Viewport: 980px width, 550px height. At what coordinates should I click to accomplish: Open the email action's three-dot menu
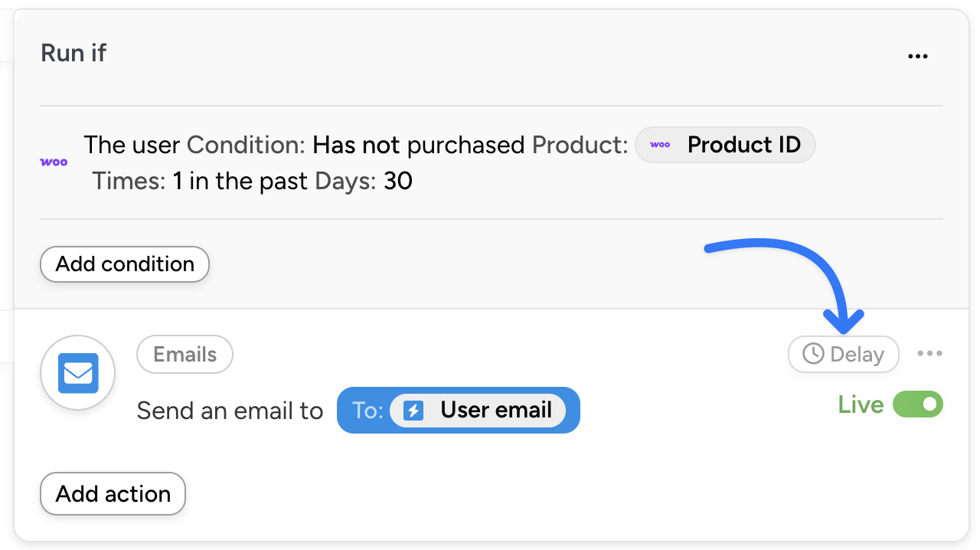(x=929, y=354)
